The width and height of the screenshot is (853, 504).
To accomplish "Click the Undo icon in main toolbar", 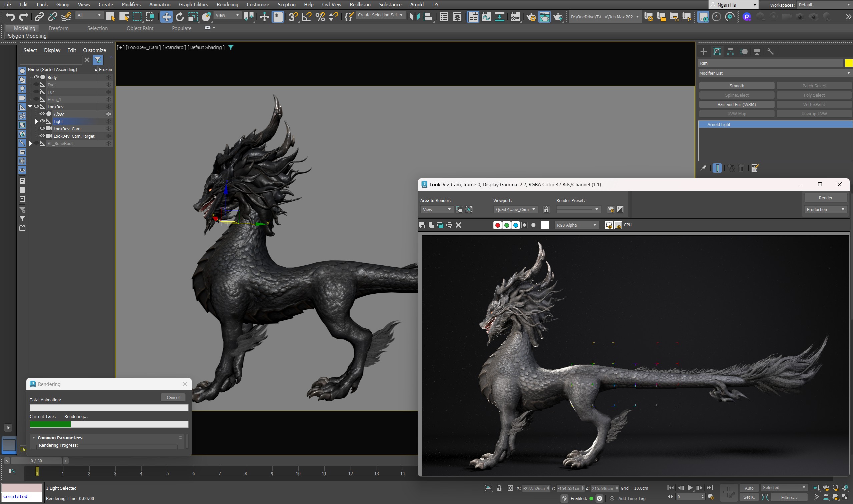I will pos(10,17).
